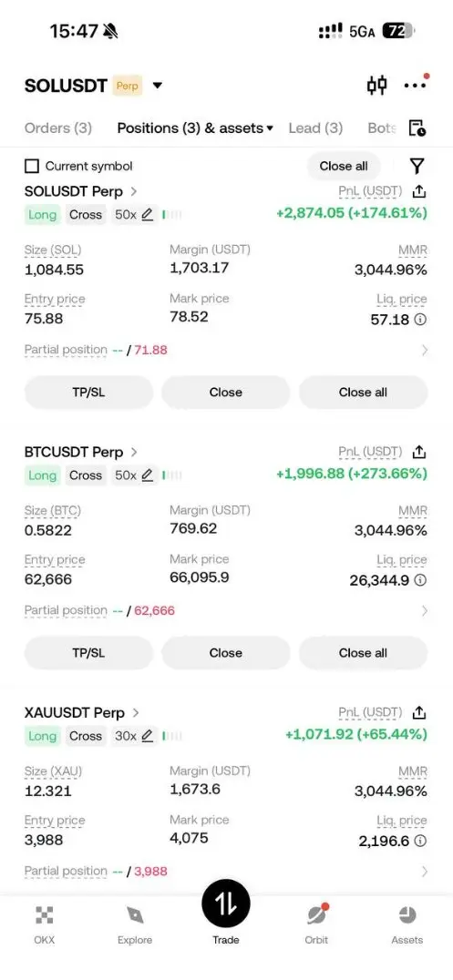Share the BTCUSDT PnL

click(419, 452)
